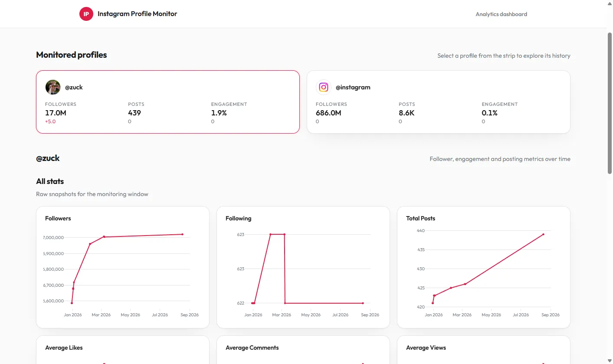Image resolution: width=613 pixels, height=364 pixels.
Task: Click the 'Select a profile from the strip' hint
Action: (x=504, y=56)
